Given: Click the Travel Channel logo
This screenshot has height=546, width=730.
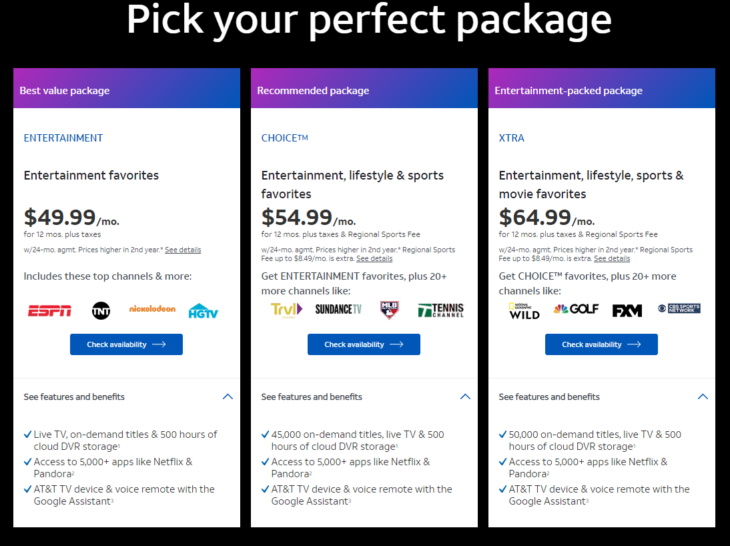Looking at the screenshot, I should (287, 310).
